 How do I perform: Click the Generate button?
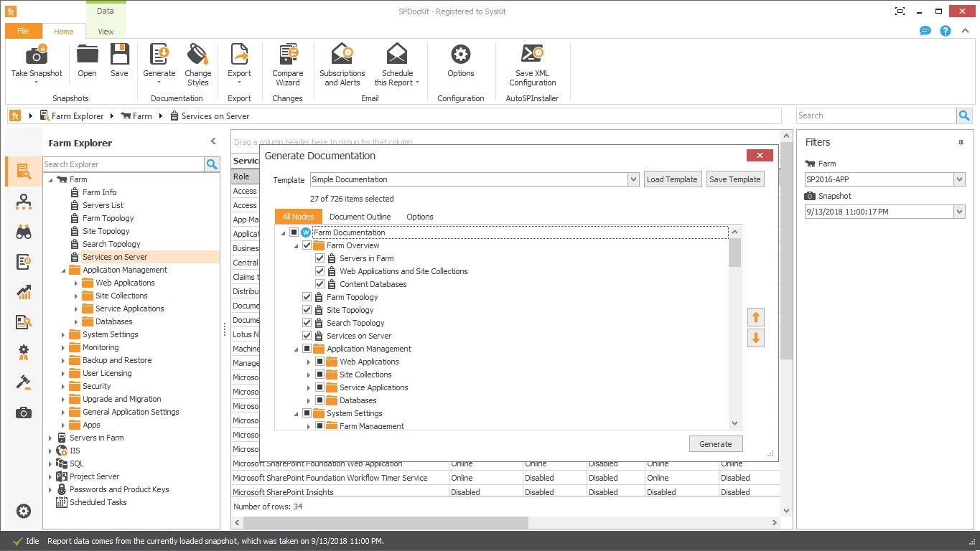tap(715, 443)
